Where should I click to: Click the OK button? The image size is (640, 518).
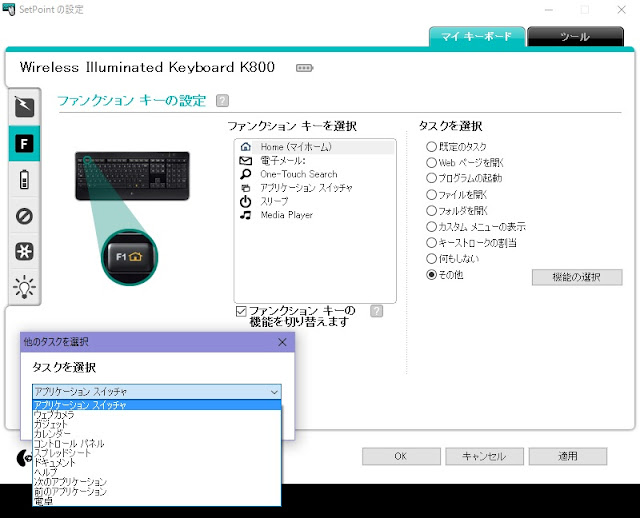(x=401, y=456)
